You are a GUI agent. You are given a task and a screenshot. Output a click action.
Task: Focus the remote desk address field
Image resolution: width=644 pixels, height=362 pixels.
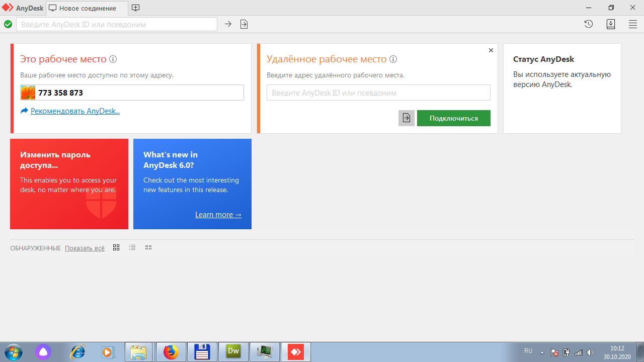(378, 93)
